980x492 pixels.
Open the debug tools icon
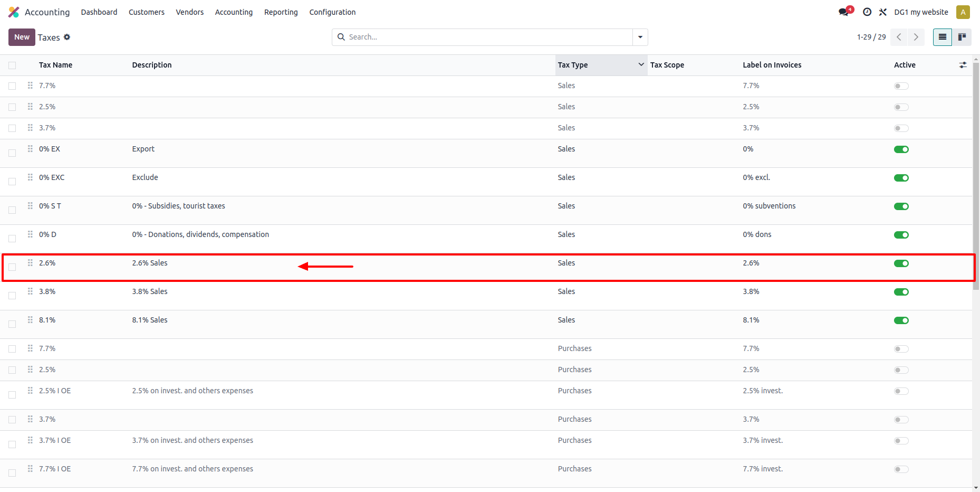pyautogui.click(x=882, y=12)
